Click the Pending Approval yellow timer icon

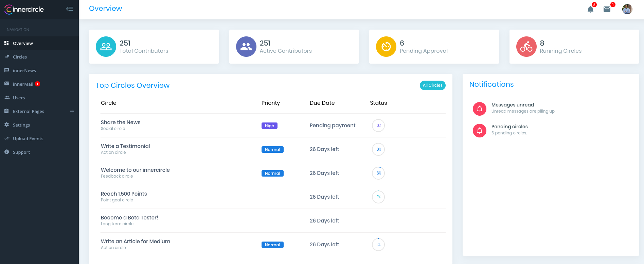tap(386, 47)
